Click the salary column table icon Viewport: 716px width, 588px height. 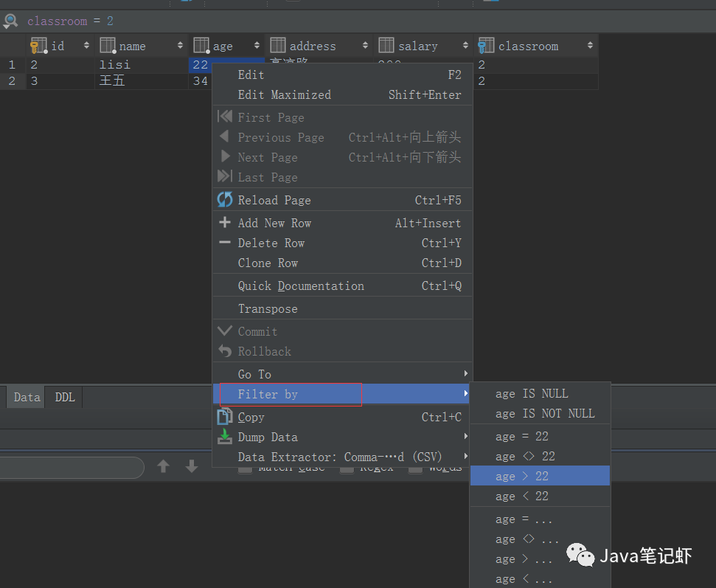point(386,46)
